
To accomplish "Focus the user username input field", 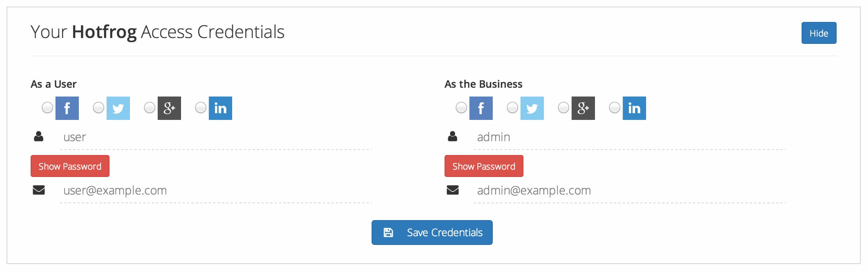I will [216, 137].
